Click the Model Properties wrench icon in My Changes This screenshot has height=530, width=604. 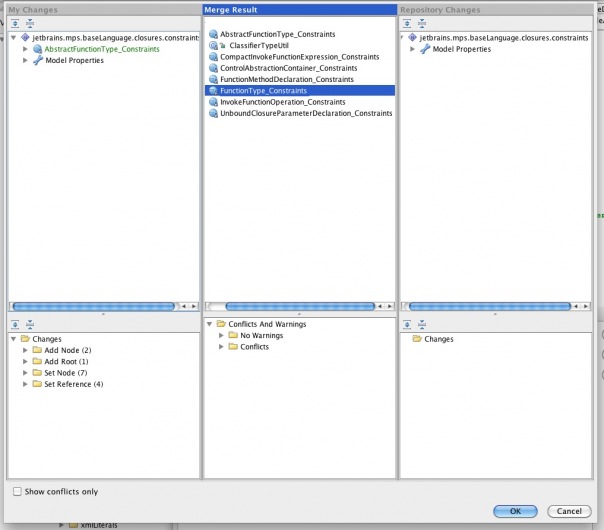[38, 61]
